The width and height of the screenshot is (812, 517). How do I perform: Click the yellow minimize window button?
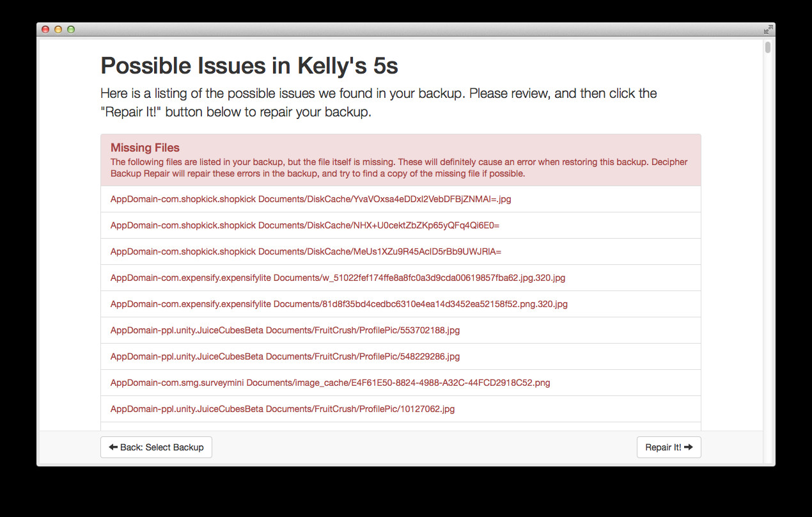pyautogui.click(x=58, y=29)
